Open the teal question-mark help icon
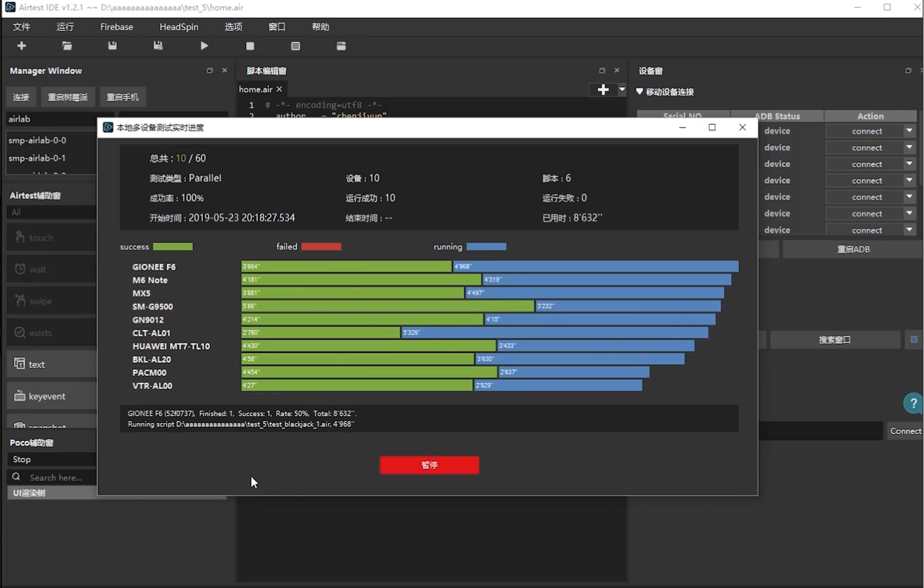Image resolution: width=924 pixels, height=588 pixels. pyautogui.click(x=913, y=403)
